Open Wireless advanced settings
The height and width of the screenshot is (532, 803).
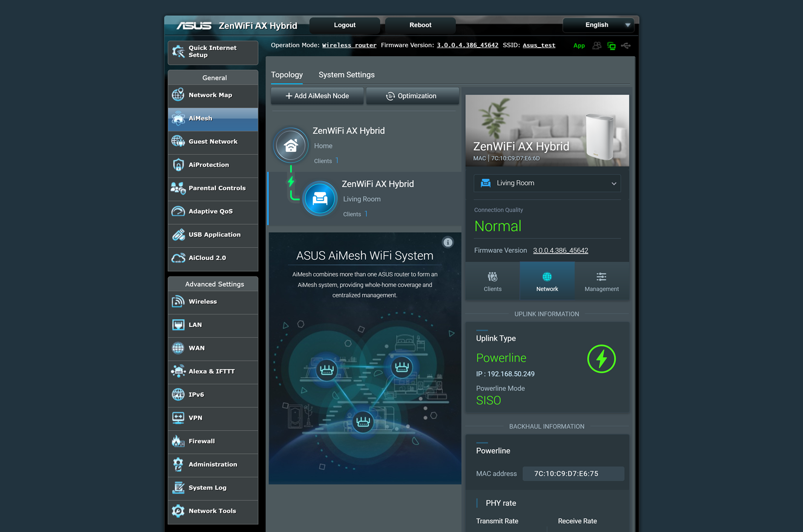pyautogui.click(x=213, y=302)
